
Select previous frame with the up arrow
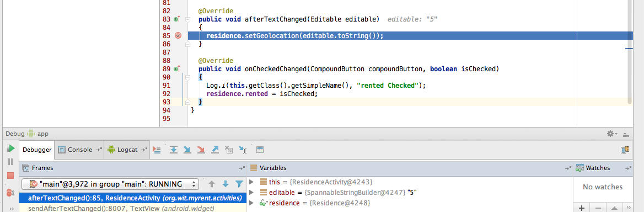(212, 184)
